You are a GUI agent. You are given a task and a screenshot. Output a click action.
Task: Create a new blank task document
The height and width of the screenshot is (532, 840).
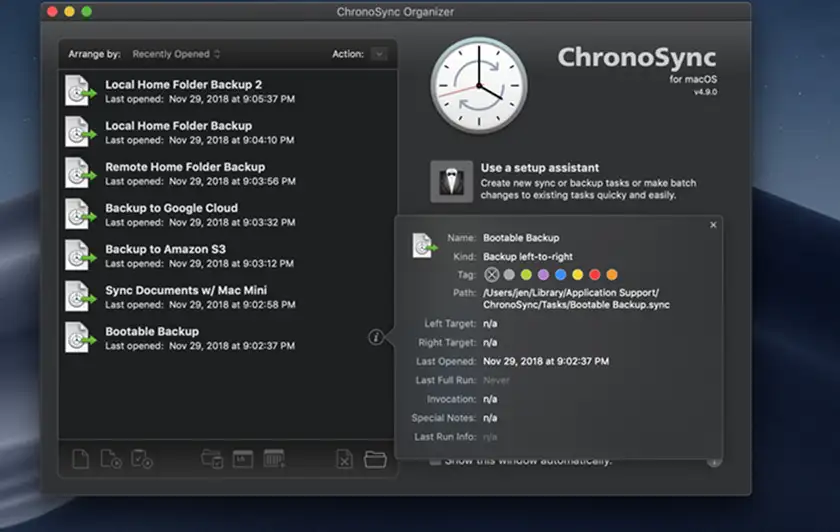point(80,459)
